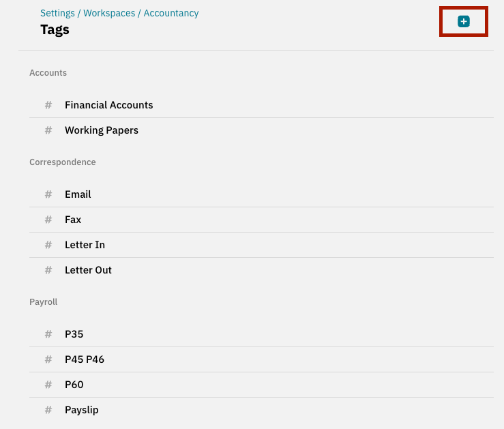Go to Workspaces breadcrumb link
The image size is (504, 429).
(x=109, y=13)
